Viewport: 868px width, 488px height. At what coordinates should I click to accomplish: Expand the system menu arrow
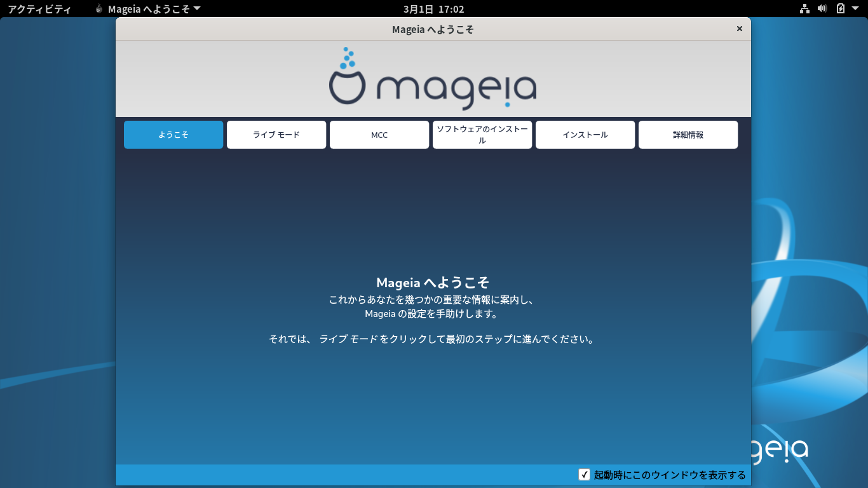pyautogui.click(x=857, y=9)
